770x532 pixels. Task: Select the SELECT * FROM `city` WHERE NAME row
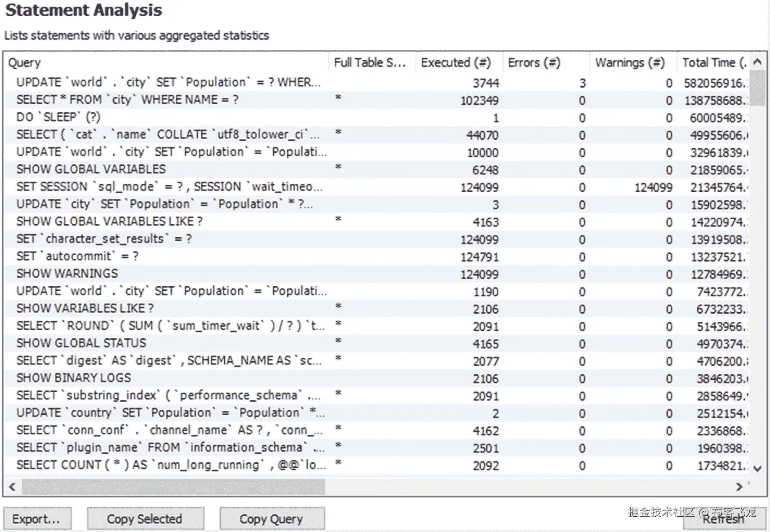pos(377,100)
